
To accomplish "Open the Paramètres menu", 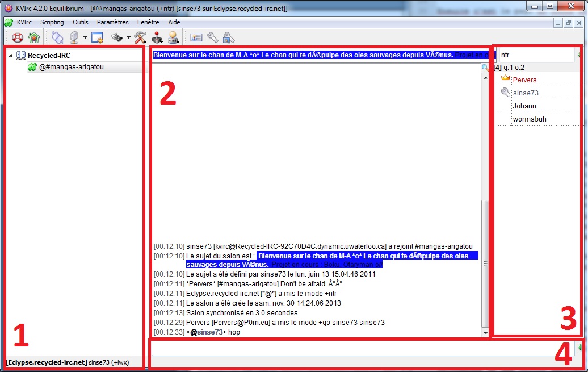I will point(112,22).
